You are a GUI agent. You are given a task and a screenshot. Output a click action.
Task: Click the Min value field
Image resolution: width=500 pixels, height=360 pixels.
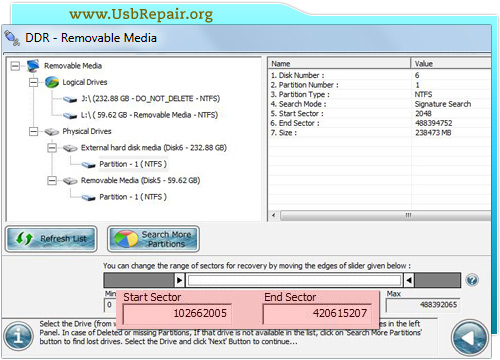110,305
